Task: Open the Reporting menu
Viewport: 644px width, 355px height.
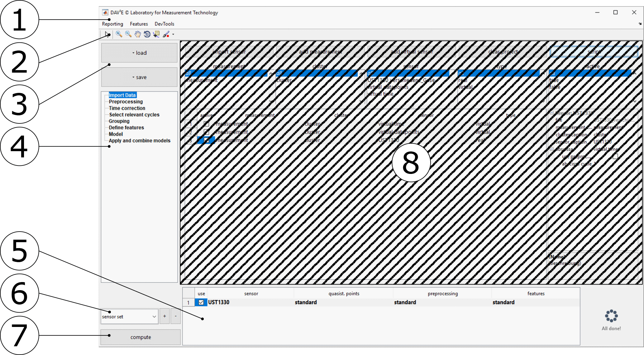Action: tap(112, 24)
